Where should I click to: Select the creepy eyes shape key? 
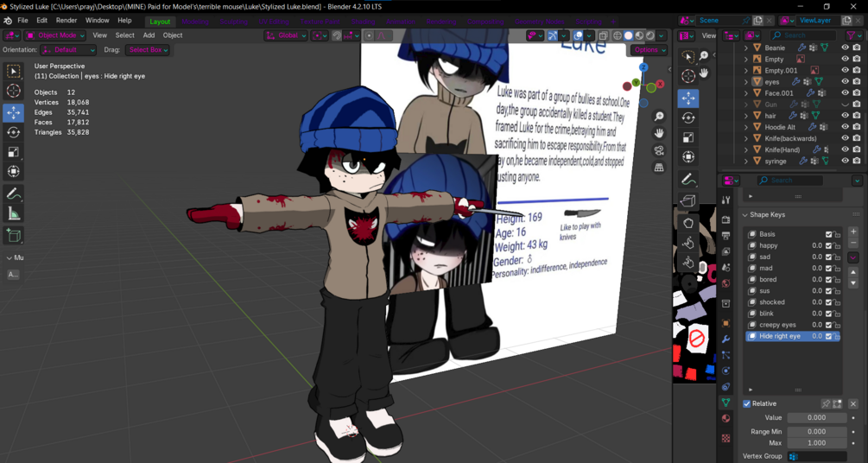(x=778, y=325)
